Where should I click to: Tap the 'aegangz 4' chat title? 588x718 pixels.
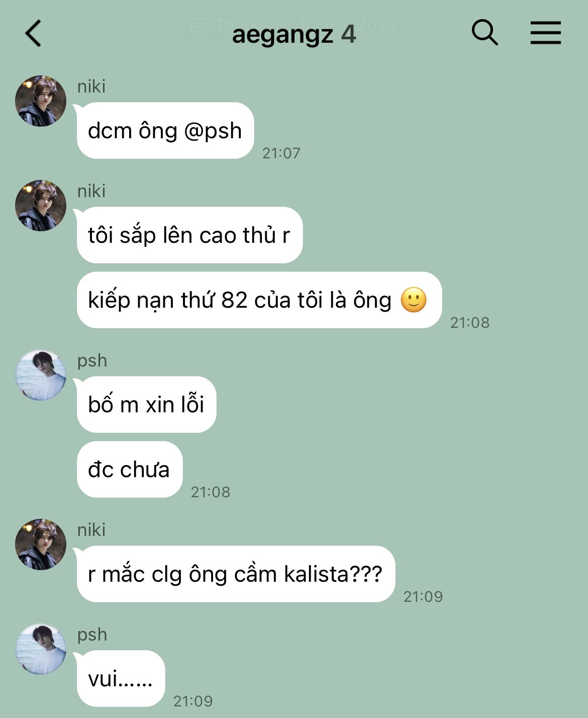tap(294, 34)
